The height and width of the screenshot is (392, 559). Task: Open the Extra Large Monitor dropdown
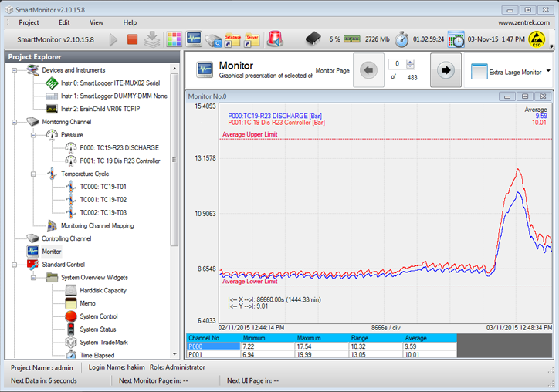[548, 71]
